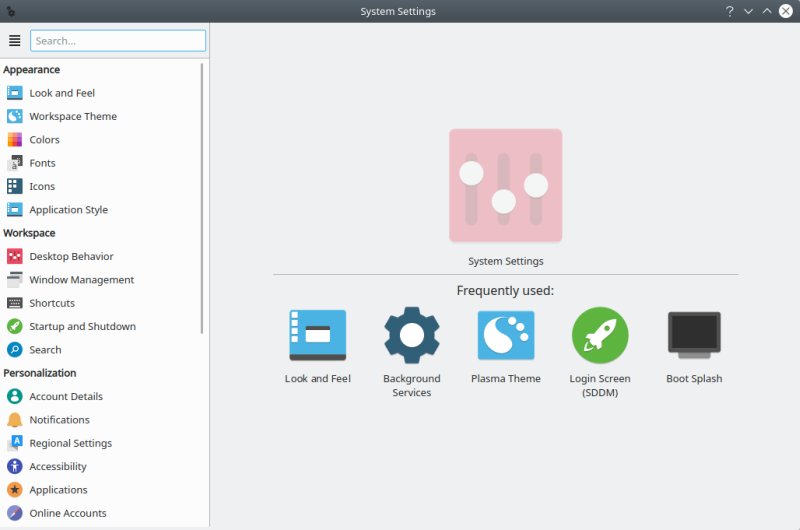
Task: Select Workspace Theme in the sidebar
Action: (73, 117)
